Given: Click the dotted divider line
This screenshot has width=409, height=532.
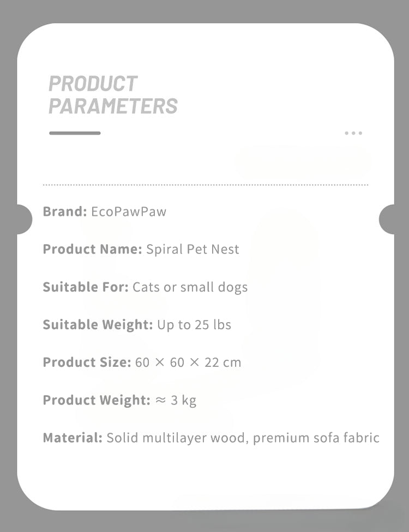Looking at the screenshot, I should point(205,185).
